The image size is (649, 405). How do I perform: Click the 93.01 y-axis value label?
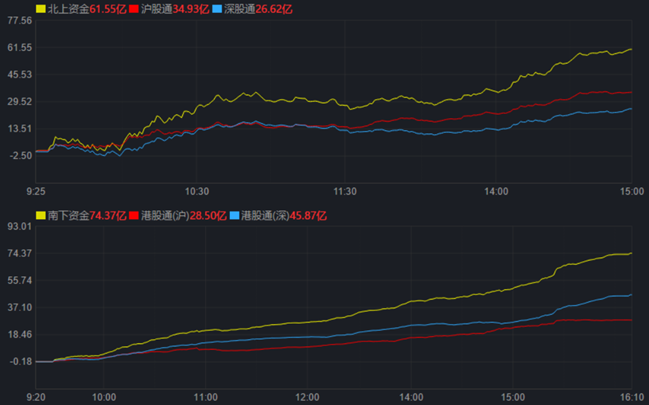coord(19,227)
